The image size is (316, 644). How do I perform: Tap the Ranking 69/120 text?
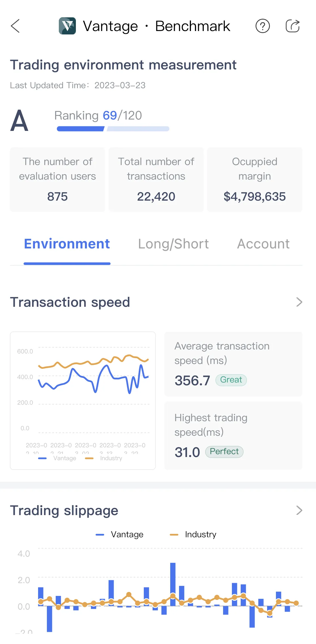tap(98, 116)
